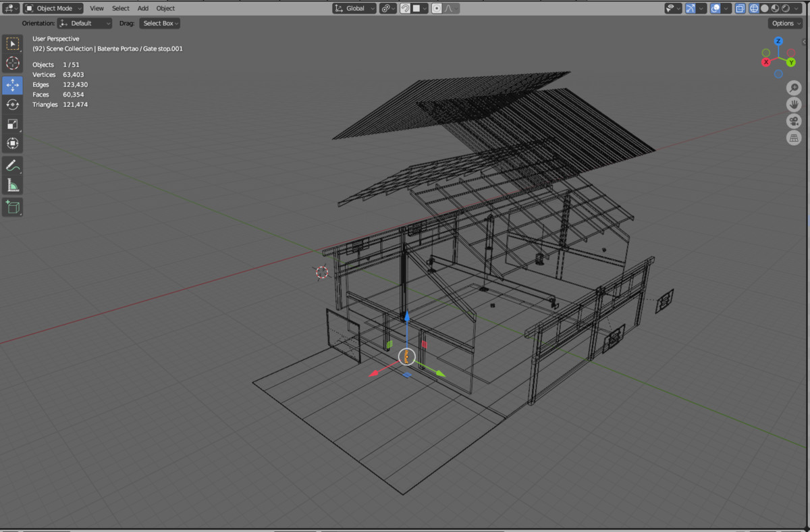Screen dimensions: 810x532
Task: Switch to solid viewport shading
Action: pos(765,8)
